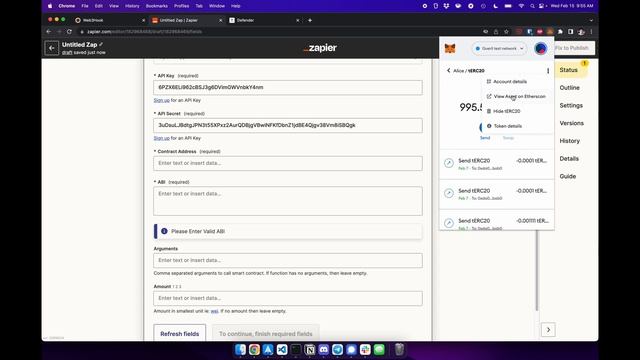The image size is (640, 360).
Task: Open Discord from the dock
Action: click(x=324, y=349)
